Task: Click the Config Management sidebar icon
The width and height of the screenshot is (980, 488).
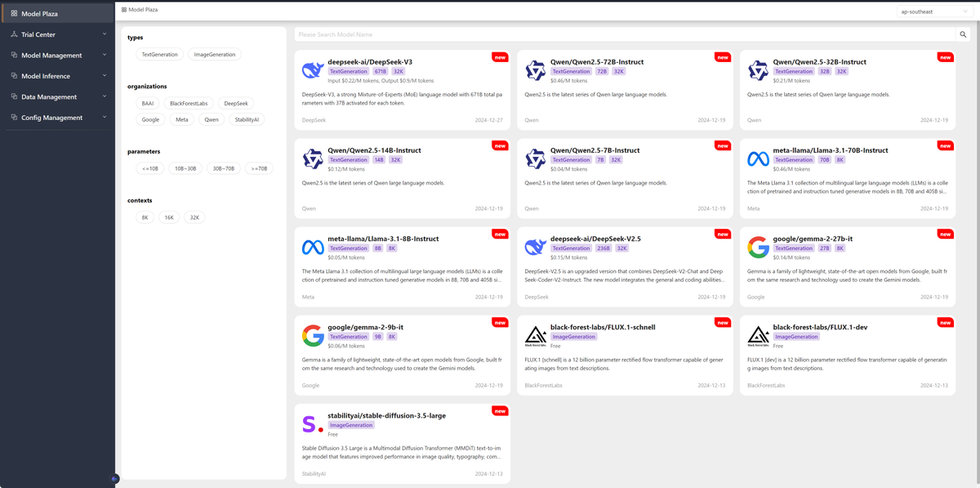Action: pos(14,117)
